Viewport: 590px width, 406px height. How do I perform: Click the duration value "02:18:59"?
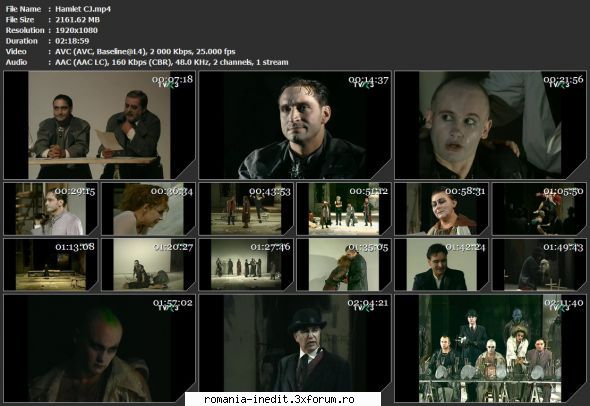pyautogui.click(x=72, y=41)
